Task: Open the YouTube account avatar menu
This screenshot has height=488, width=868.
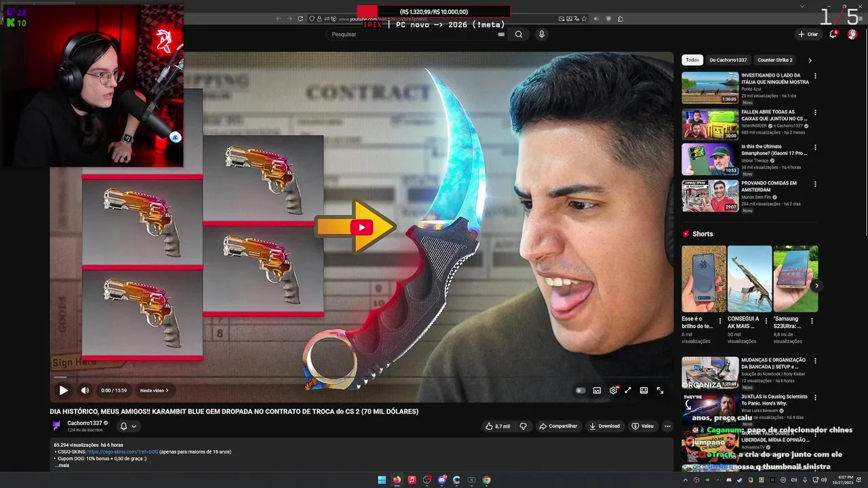Action: coord(852,35)
